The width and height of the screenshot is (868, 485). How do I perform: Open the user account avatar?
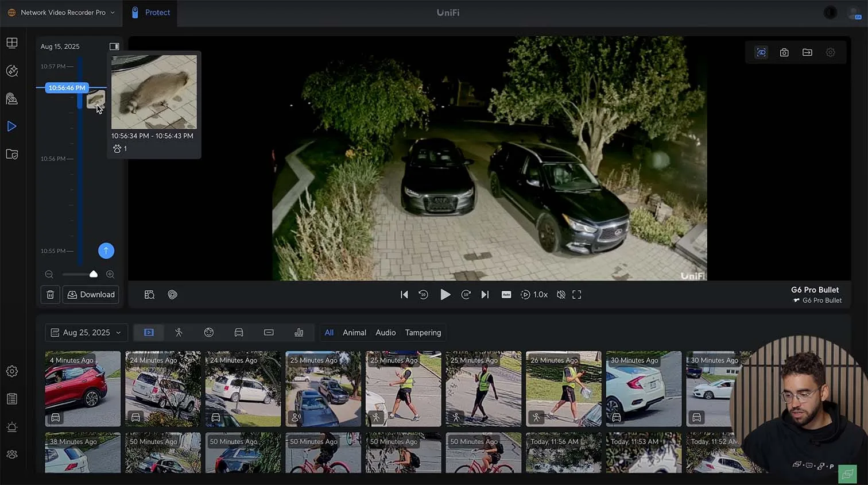tap(854, 13)
